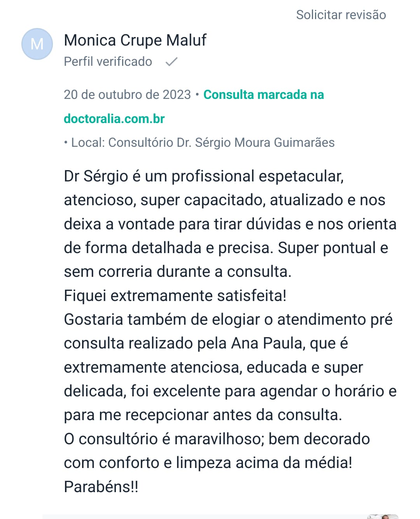Click the line starting "Gostaria também de elogiar"

228,319
